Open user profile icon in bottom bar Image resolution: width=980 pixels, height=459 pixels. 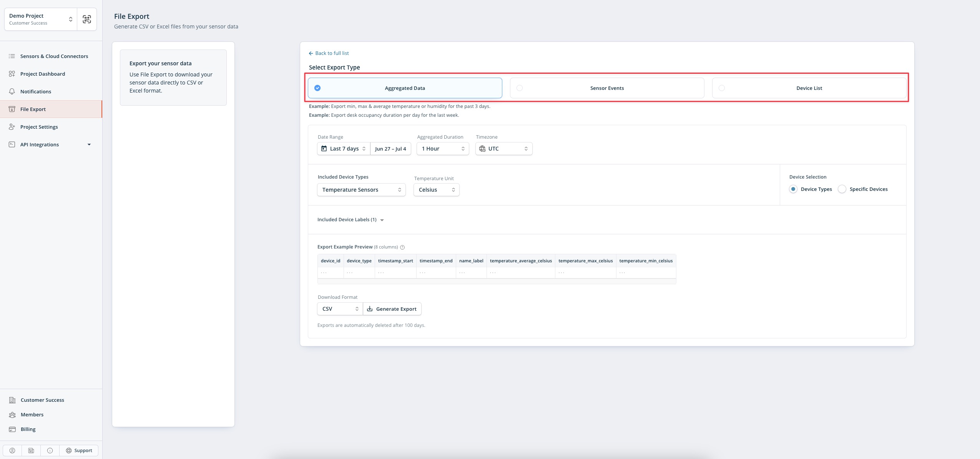click(x=12, y=451)
